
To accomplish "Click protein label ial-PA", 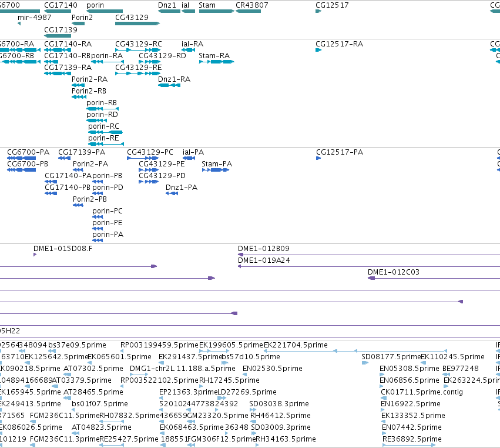I will (x=193, y=152).
